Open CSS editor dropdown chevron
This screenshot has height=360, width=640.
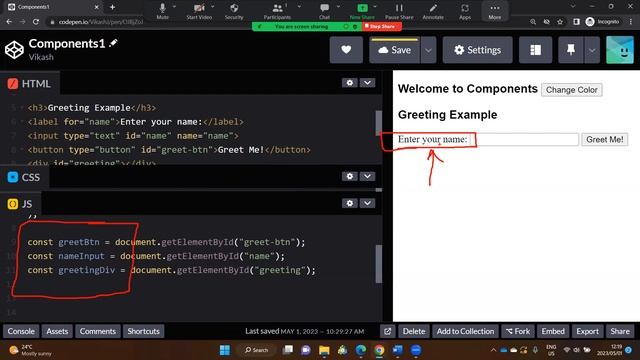[x=367, y=176]
